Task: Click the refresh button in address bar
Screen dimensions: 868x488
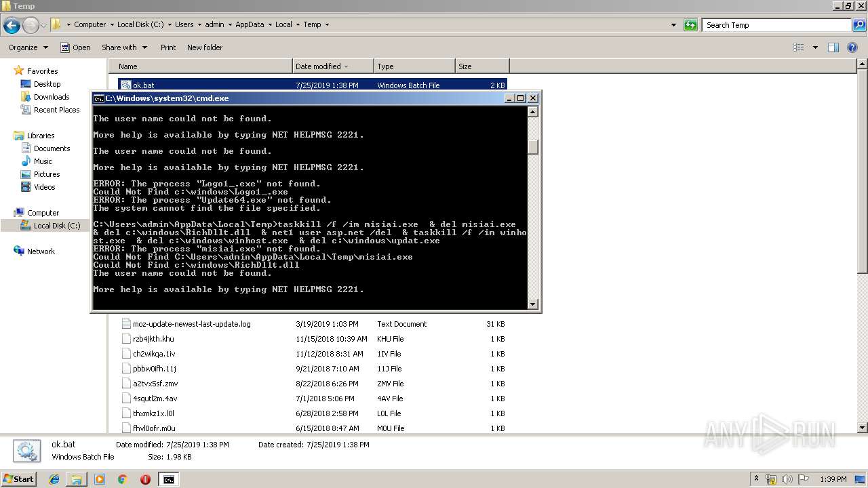Action: [690, 25]
